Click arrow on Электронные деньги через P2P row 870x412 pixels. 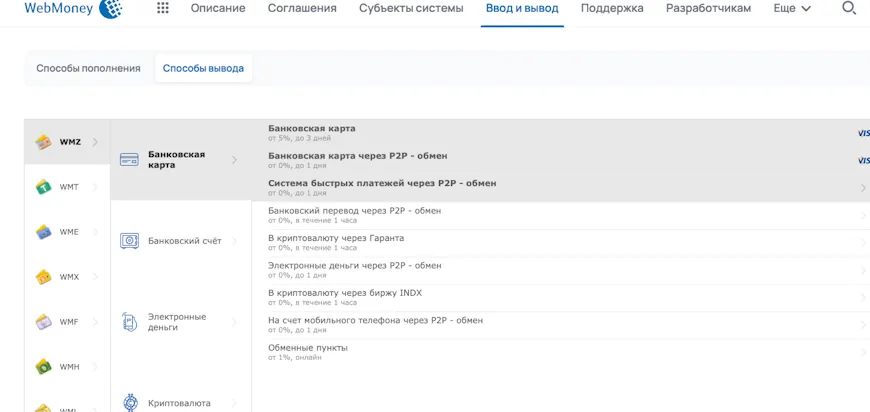pos(863,270)
